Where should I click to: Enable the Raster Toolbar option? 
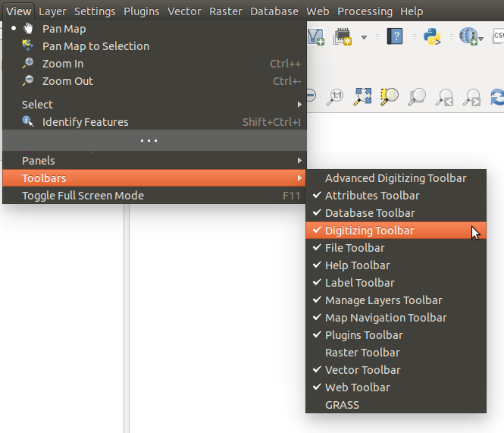click(x=362, y=353)
